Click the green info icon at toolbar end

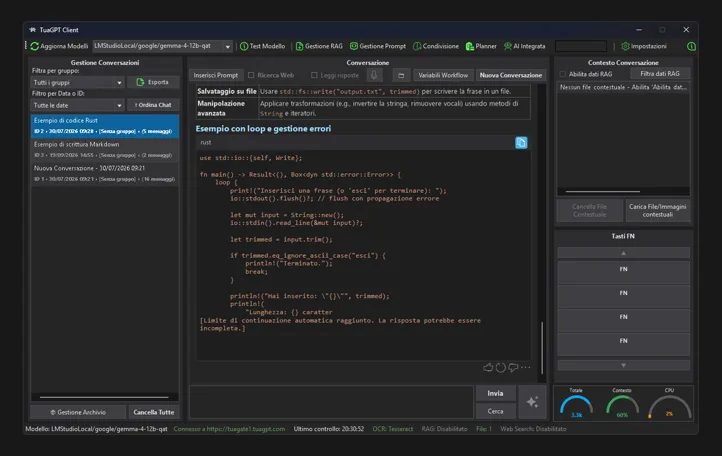(x=691, y=46)
